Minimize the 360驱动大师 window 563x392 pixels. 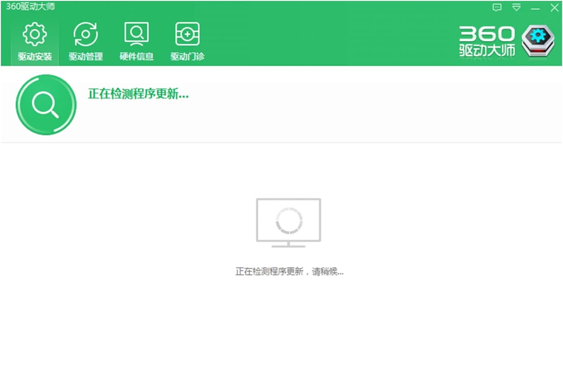[535, 8]
